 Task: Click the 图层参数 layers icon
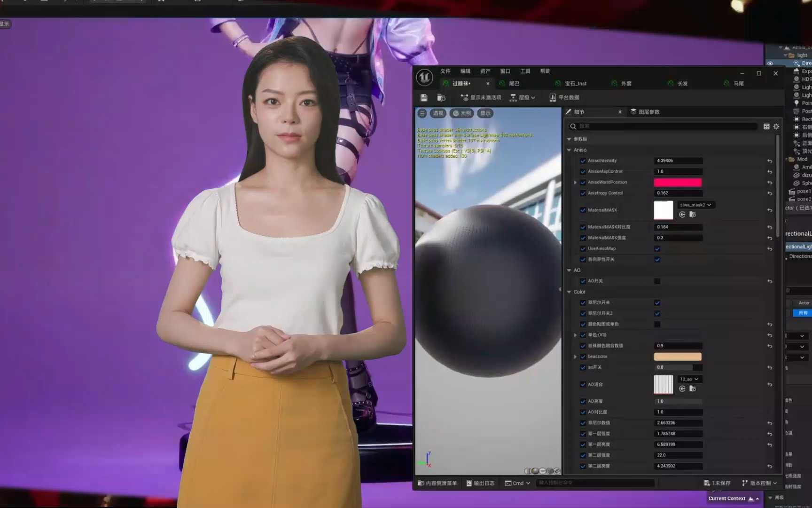tap(633, 112)
